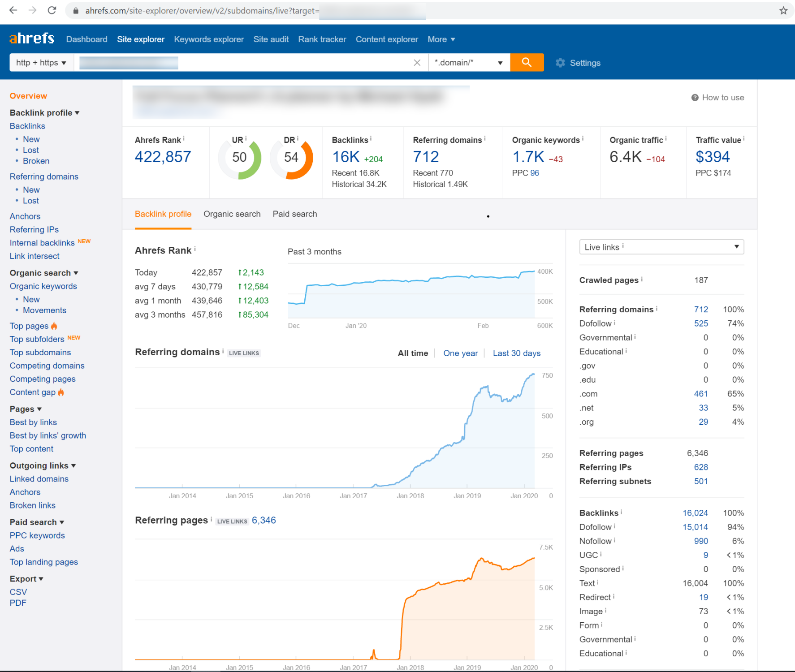This screenshot has width=795, height=672.
Task: Click the PPC 96 keywords value
Action: 535,173
